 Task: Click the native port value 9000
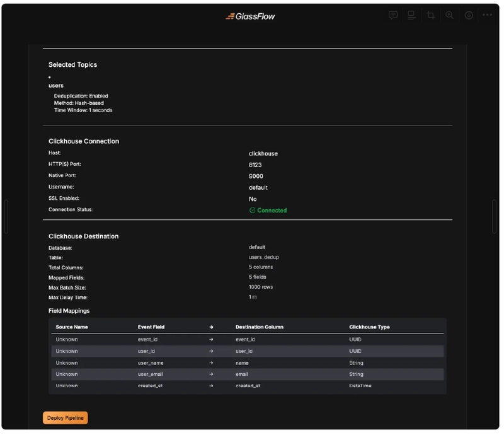pos(256,176)
